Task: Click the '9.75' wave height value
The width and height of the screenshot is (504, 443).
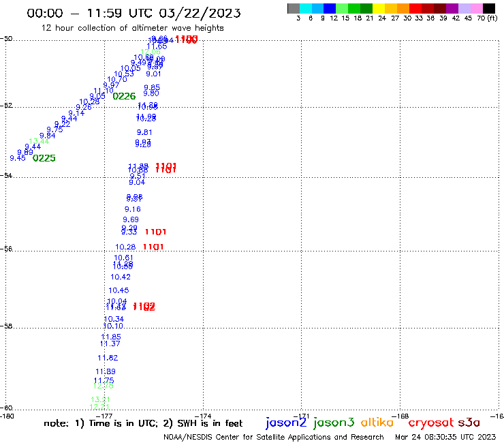Action: [x=54, y=129]
